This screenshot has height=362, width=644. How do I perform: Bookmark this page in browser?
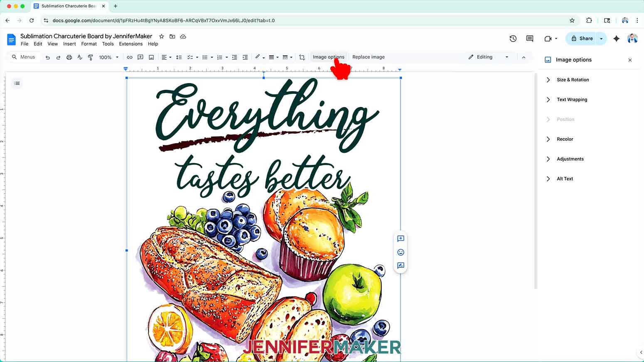[572, 20]
